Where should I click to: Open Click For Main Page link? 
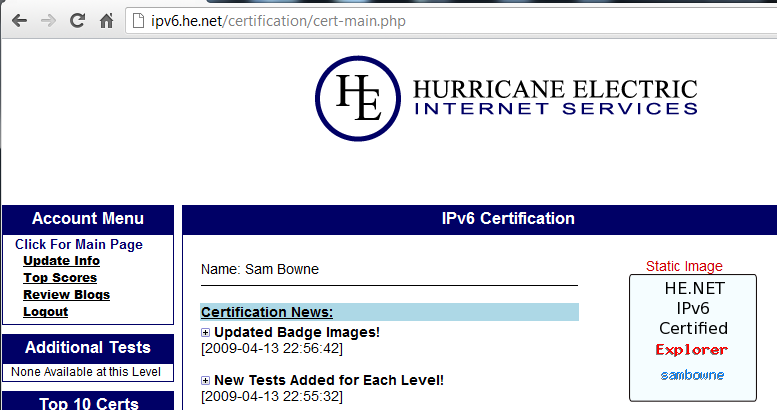tap(79, 244)
